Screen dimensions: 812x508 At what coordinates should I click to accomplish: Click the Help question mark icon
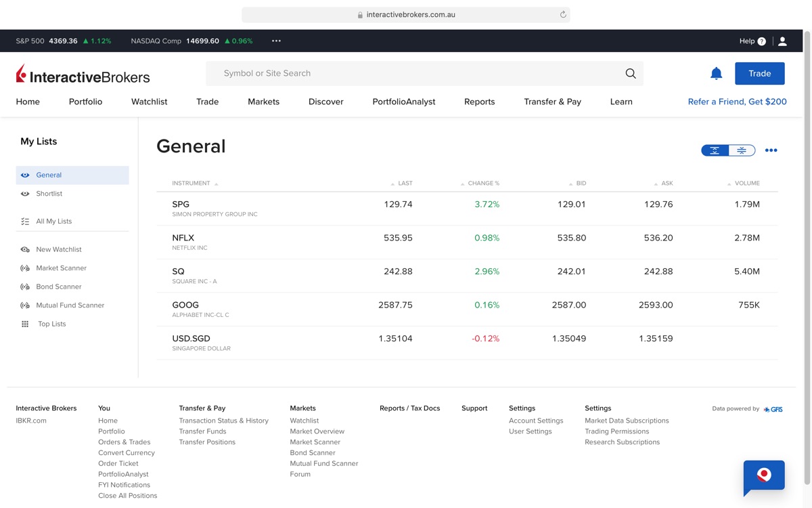click(761, 41)
